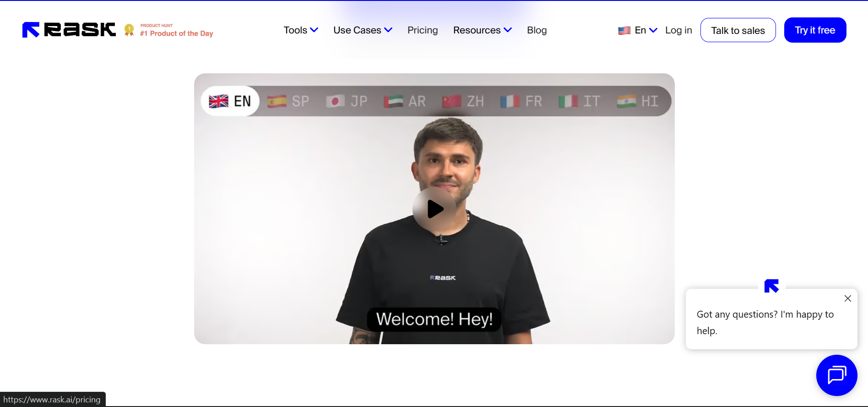Select FR French flag option
The image size is (868, 407).
[521, 101]
